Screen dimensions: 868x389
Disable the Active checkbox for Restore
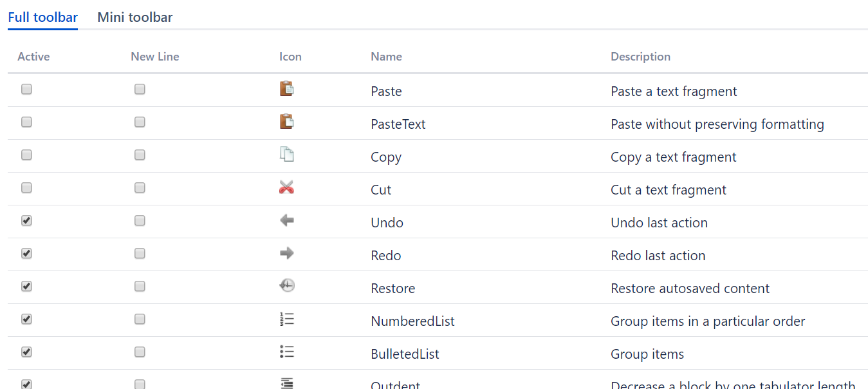[x=26, y=287]
